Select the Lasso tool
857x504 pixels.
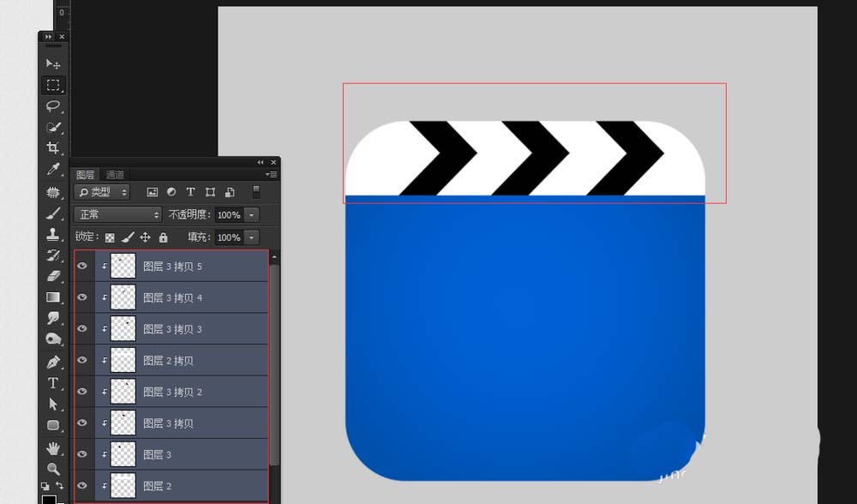coord(53,106)
